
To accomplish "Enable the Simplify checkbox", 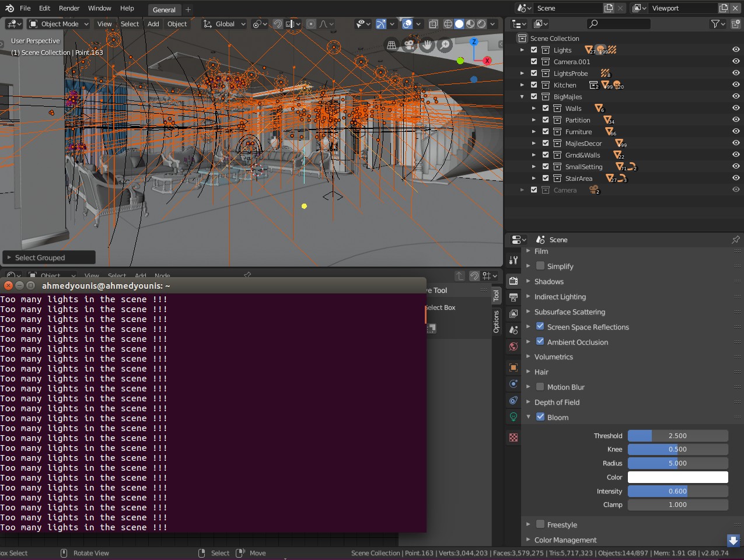I will (x=540, y=266).
